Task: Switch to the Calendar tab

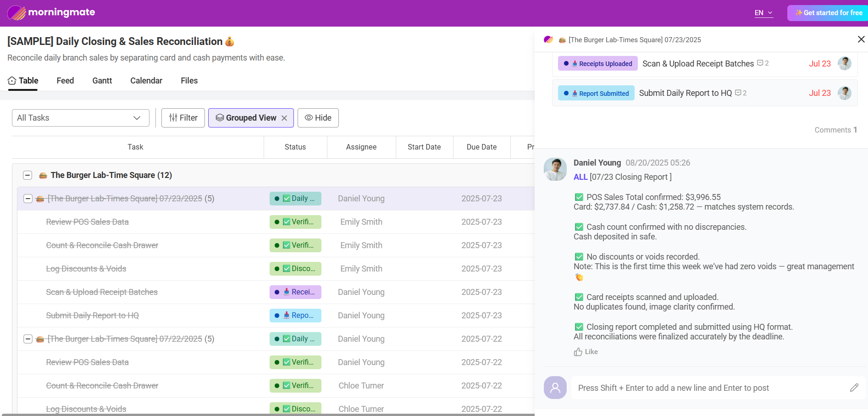Action: (146, 81)
